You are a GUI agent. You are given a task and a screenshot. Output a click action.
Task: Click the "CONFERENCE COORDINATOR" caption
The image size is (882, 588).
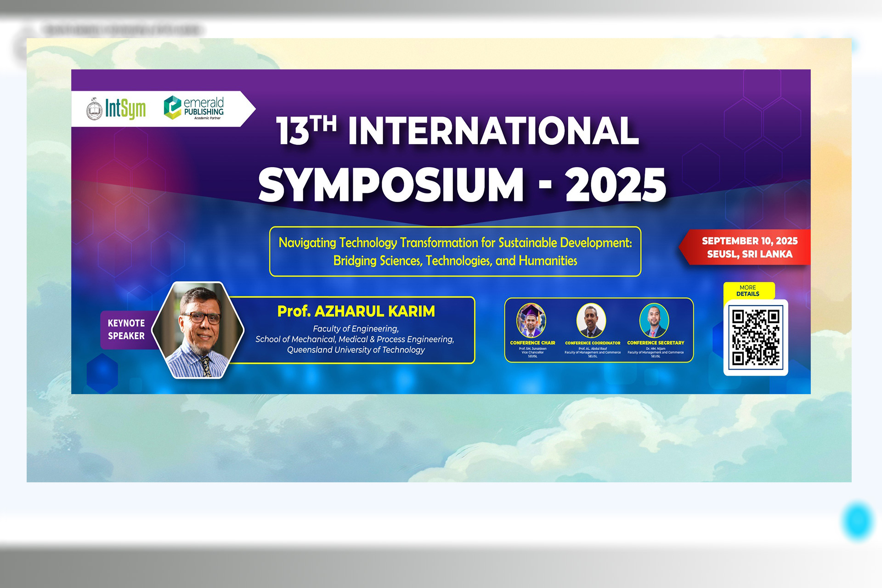[593, 343]
